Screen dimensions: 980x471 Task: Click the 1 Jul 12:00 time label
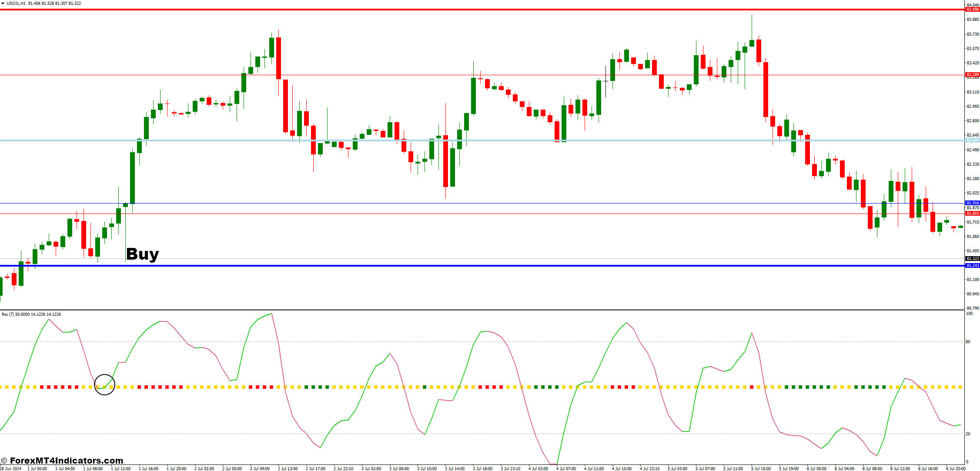coord(121,468)
